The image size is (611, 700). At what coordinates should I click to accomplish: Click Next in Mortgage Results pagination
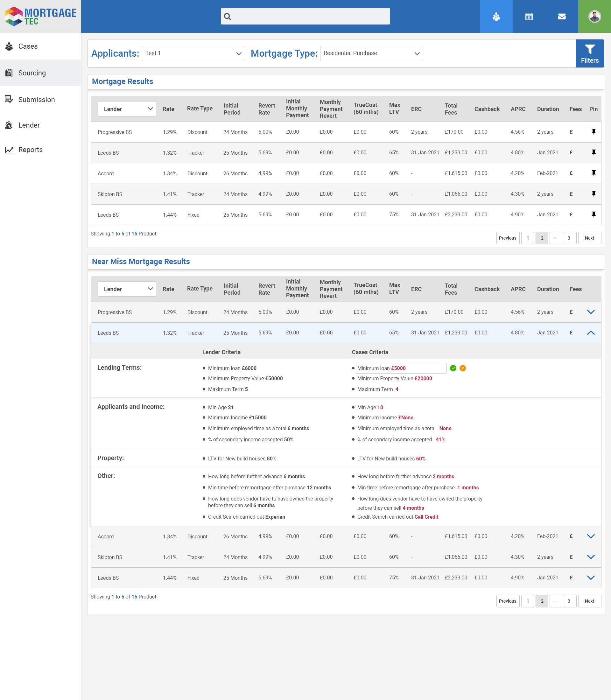[589, 238]
